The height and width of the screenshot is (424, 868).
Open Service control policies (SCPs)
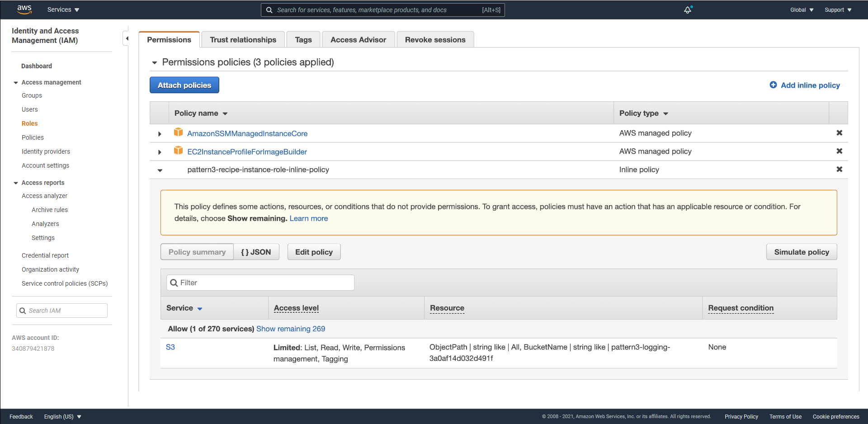tap(65, 283)
